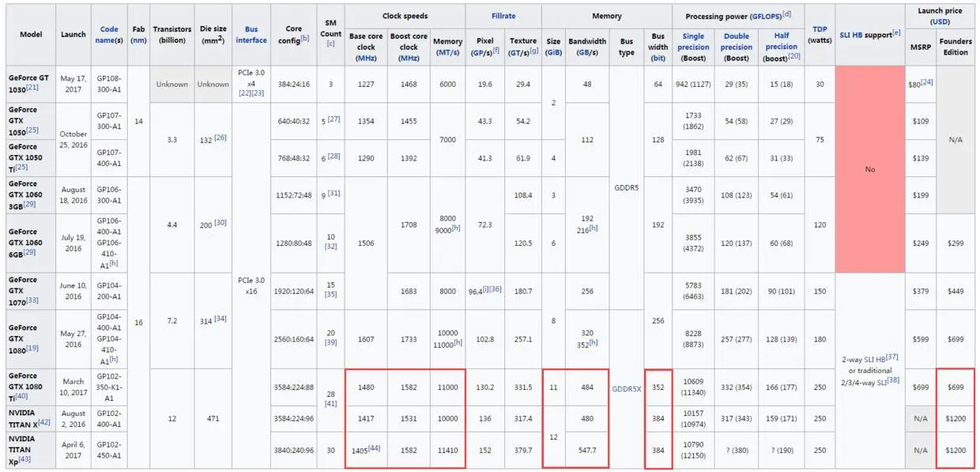This screenshot has width=980, height=472.
Task: Select the GDDR5 bus type cell
Action: [x=627, y=188]
